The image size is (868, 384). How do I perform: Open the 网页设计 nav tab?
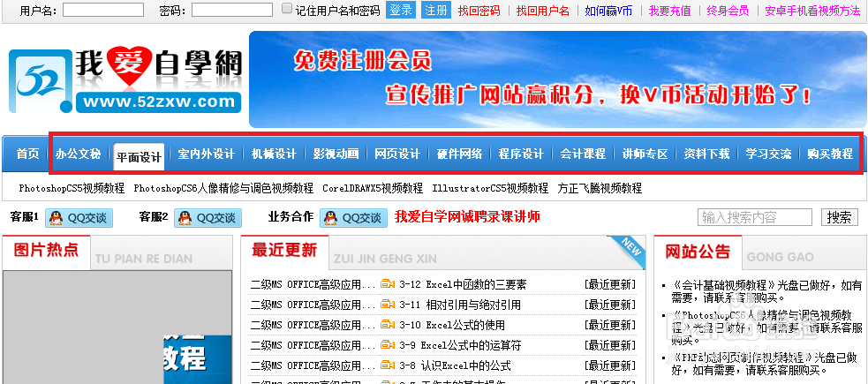(x=396, y=154)
